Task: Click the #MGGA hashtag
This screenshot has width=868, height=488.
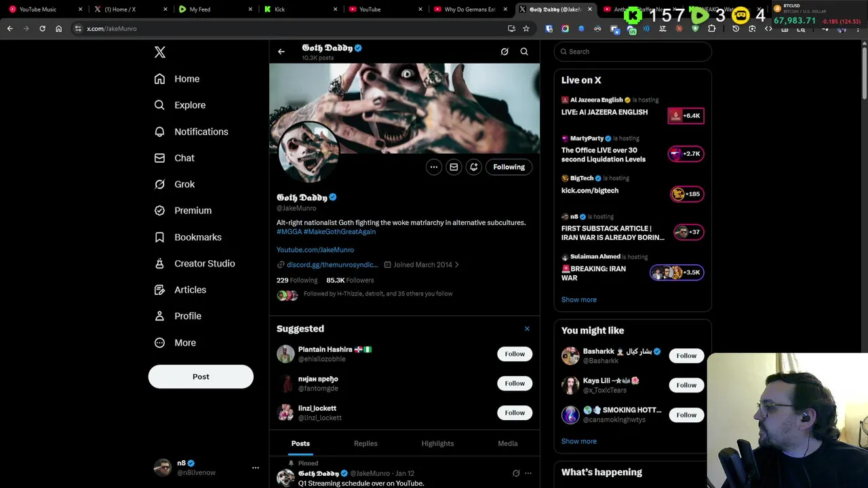Action: [x=289, y=232]
